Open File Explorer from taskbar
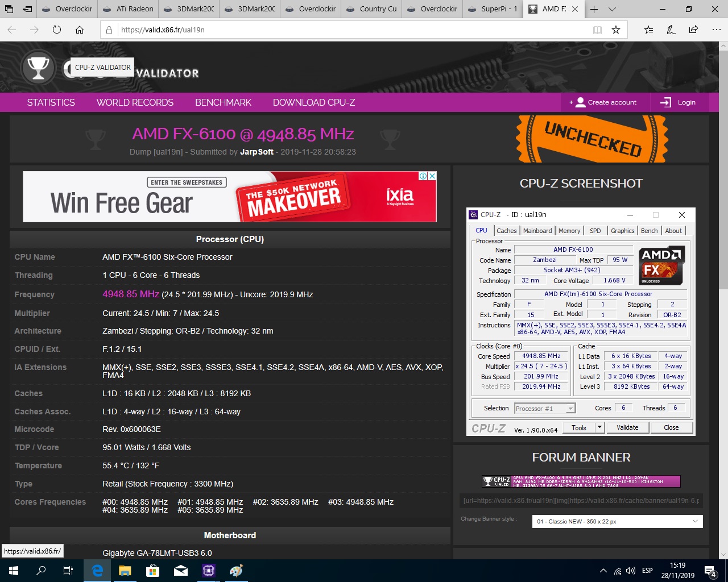728x582 pixels. pyautogui.click(x=125, y=571)
